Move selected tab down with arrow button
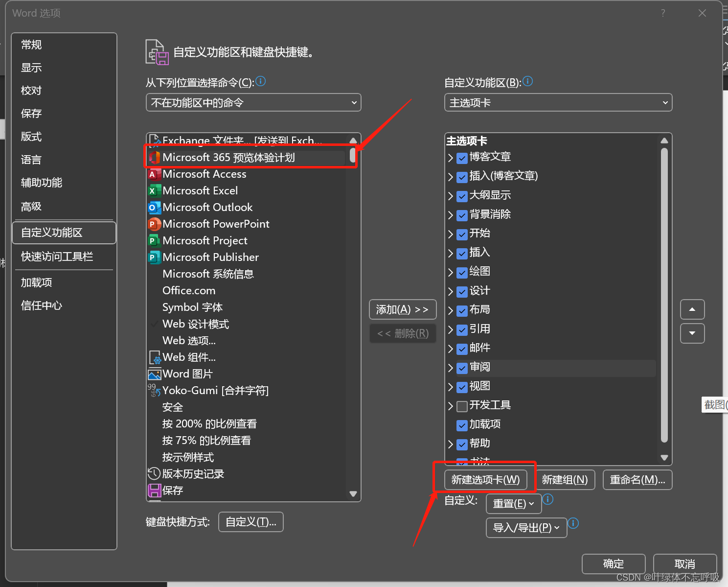 pos(692,333)
